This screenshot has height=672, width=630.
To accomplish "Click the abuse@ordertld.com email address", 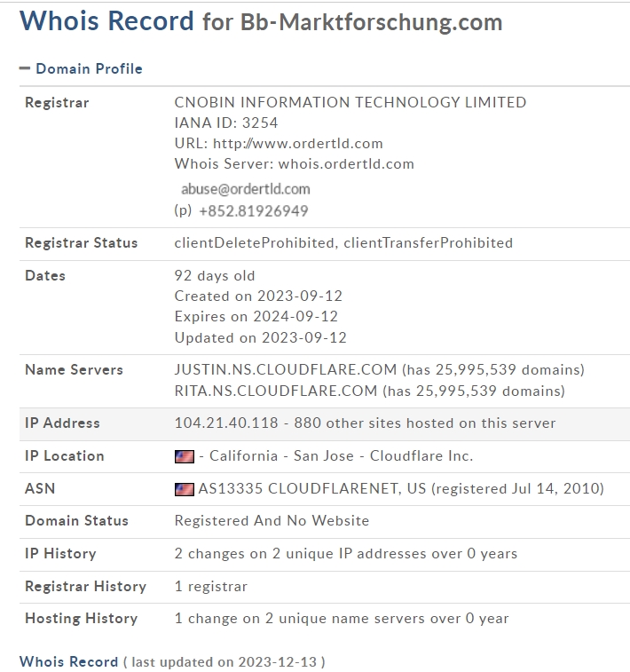I will coord(246,189).
